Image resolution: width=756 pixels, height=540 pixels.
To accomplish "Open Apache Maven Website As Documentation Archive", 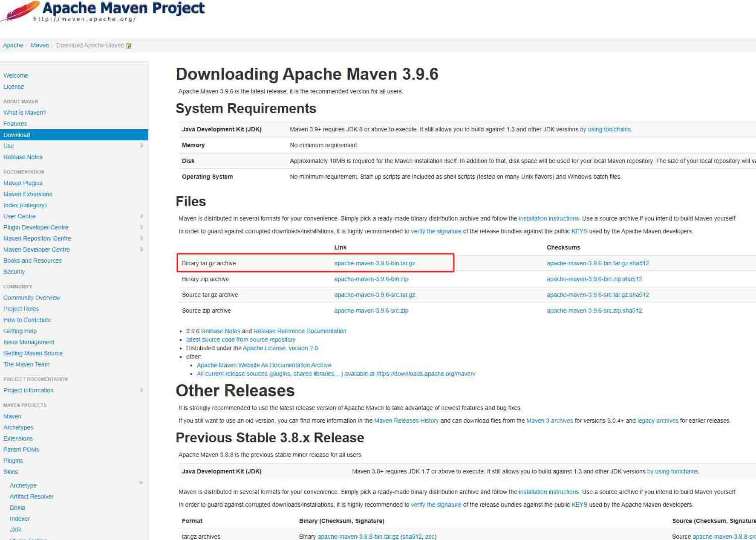I will point(264,365).
